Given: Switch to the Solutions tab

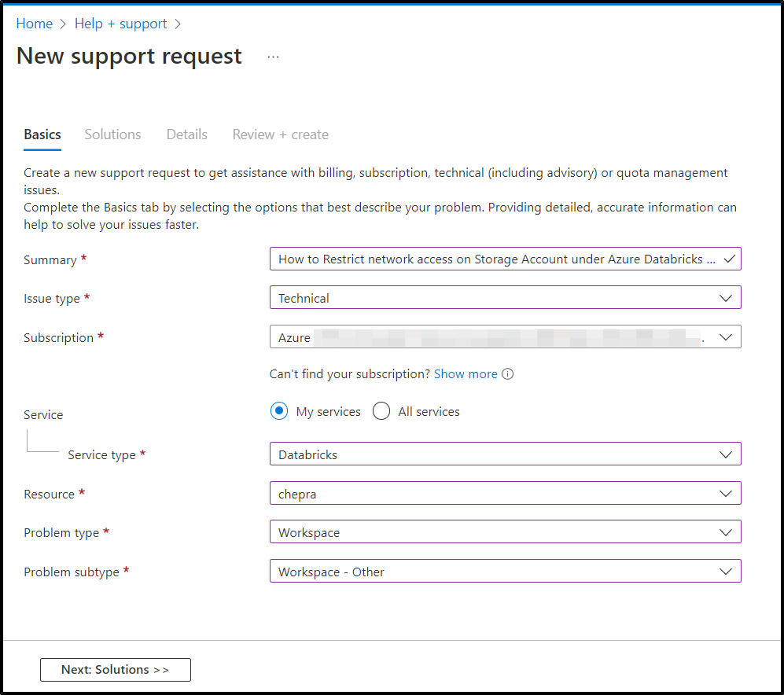Looking at the screenshot, I should click(112, 134).
